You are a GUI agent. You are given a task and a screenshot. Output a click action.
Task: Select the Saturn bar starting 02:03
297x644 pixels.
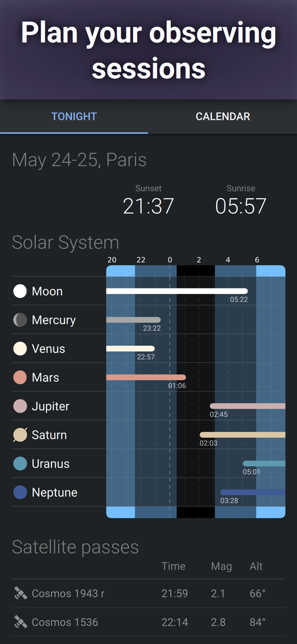[x=243, y=435]
